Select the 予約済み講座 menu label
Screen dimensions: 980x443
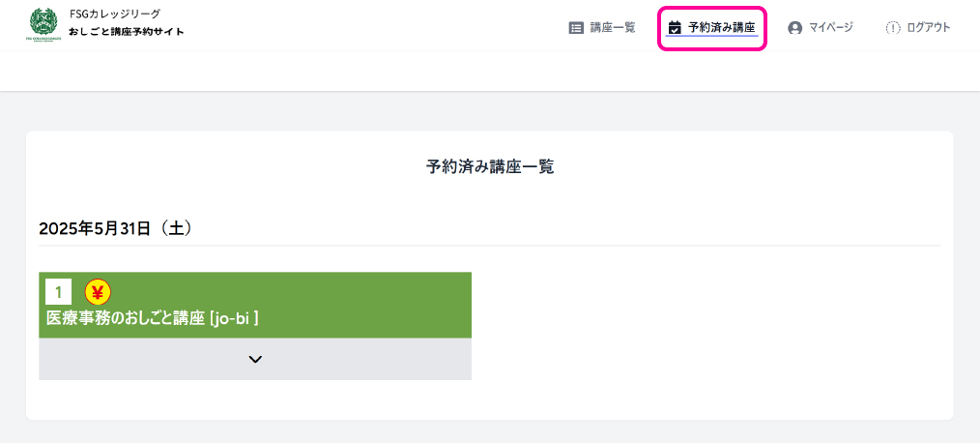click(x=721, y=28)
